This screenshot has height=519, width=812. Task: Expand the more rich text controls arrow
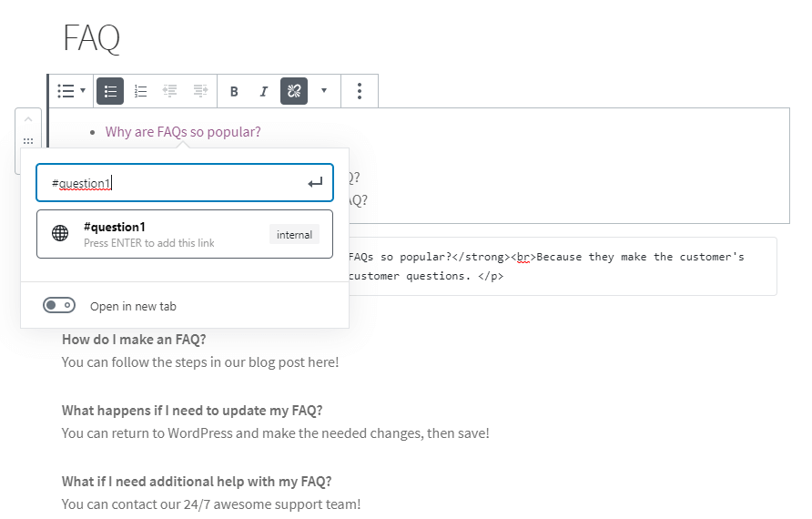point(324,91)
